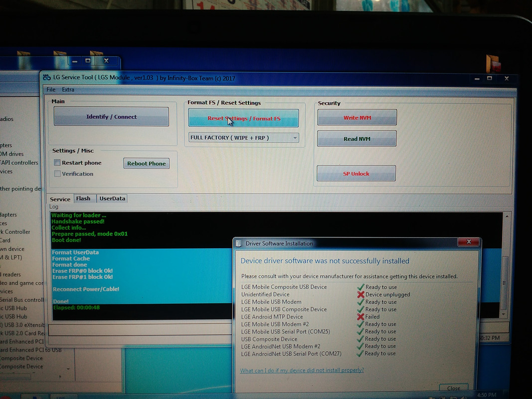This screenshot has height=399, width=532.
Task: Open 'What can I do if my device did not install properly?' link
Action: 302,370
